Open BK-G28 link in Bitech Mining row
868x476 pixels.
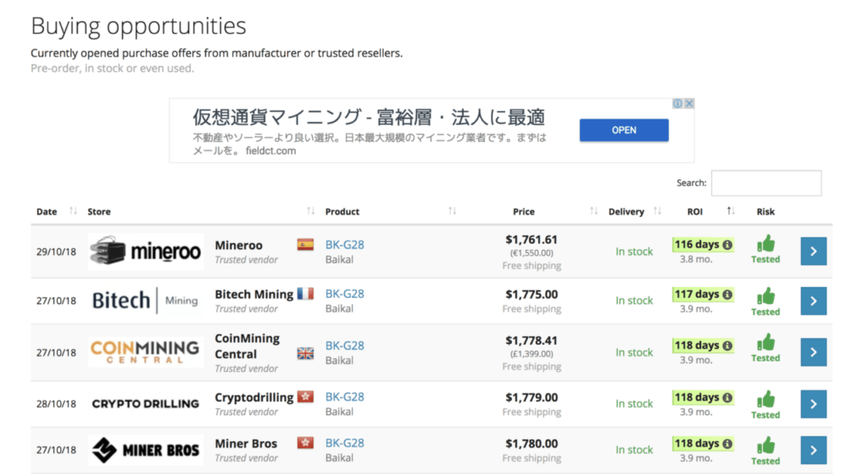[x=344, y=294]
